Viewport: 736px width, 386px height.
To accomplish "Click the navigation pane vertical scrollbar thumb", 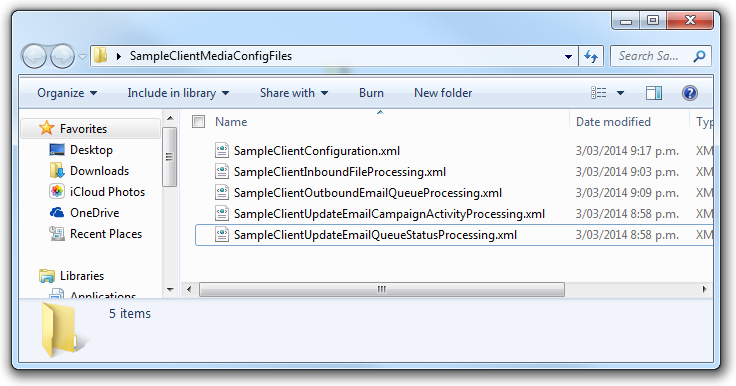I will [x=169, y=156].
